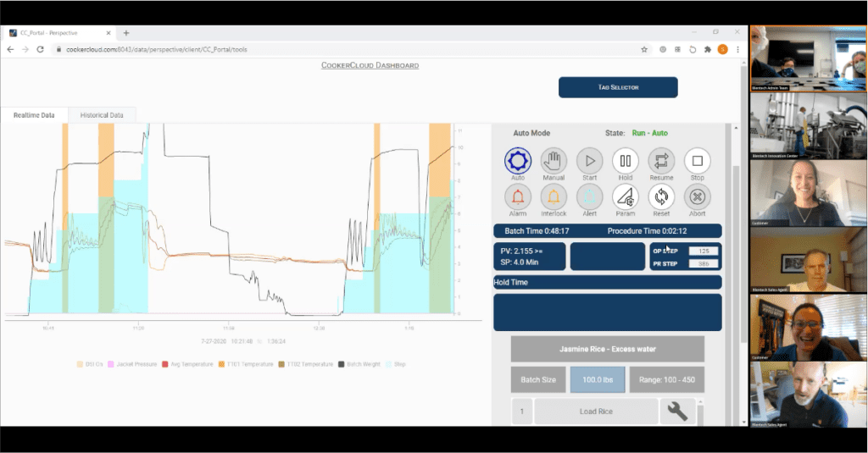Switch to the Historical Data tab
The height and width of the screenshot is (453, 868).
coord(102,115)
